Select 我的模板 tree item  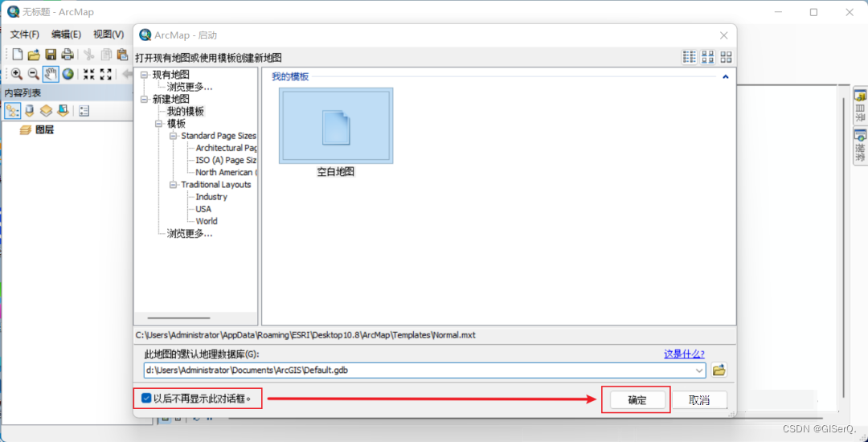(186, 111)
